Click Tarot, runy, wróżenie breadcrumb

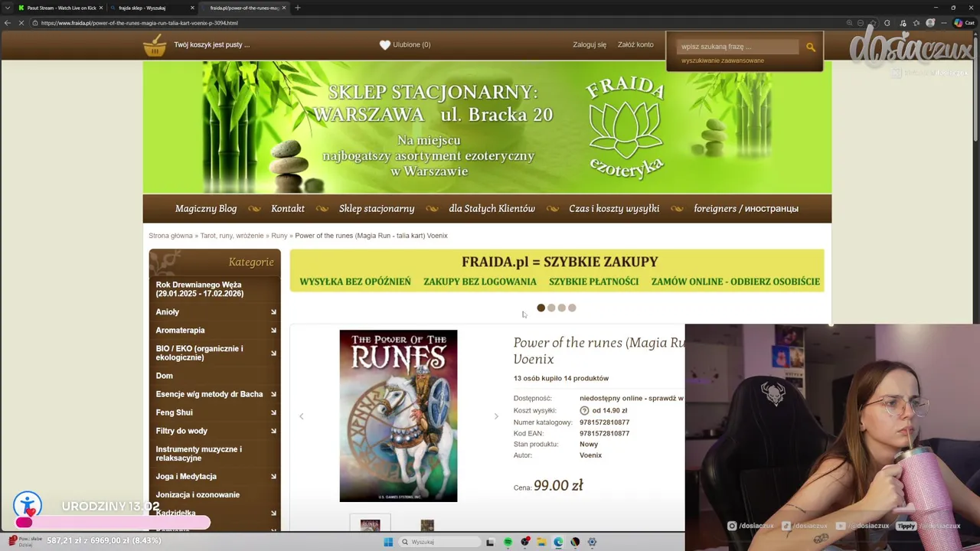click(232, 236)
